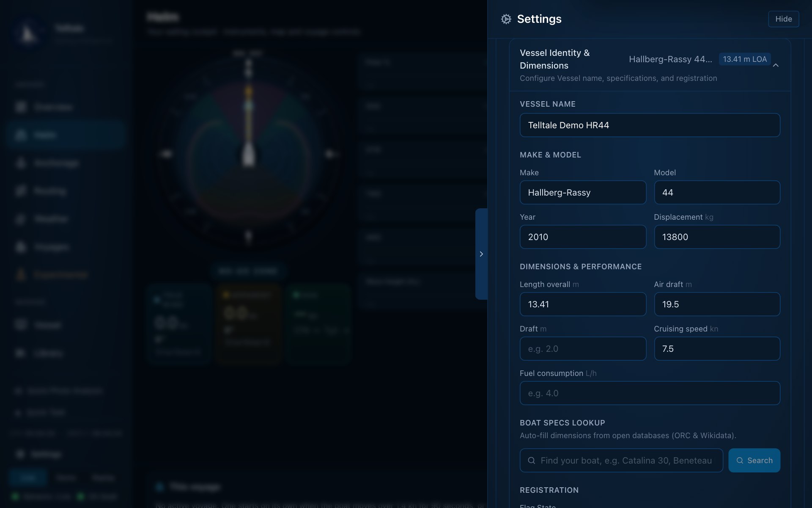Focus the Fuel consumption field
812x508 pixels.
pos(650,393)
